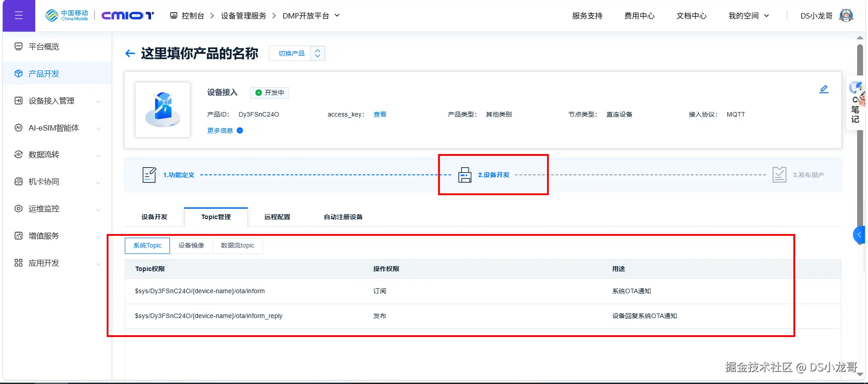The height and width of the screenshot is (384, 868).
Task: Go back using the left arrow
Action: point(130,53)
